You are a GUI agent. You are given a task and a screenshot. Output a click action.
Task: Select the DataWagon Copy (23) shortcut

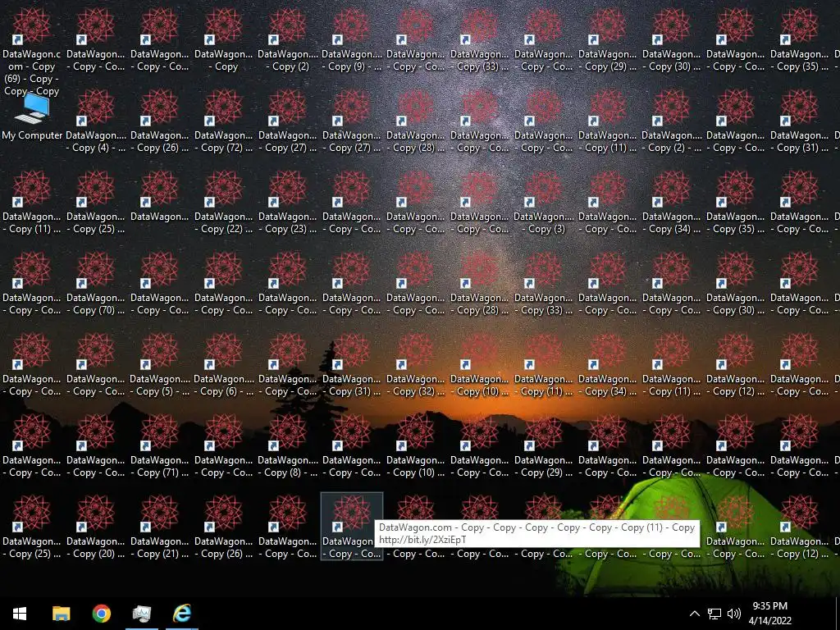tap(288, 203)
